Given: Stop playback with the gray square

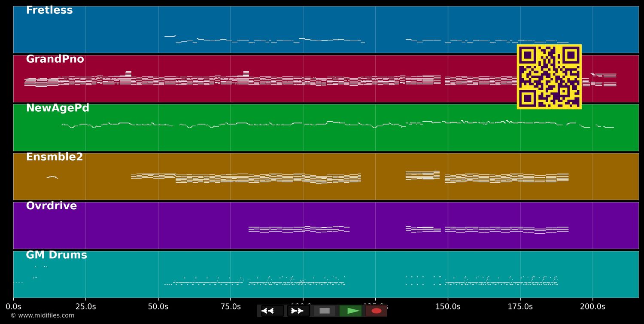Looking at the screenshot, I should 325,311.
